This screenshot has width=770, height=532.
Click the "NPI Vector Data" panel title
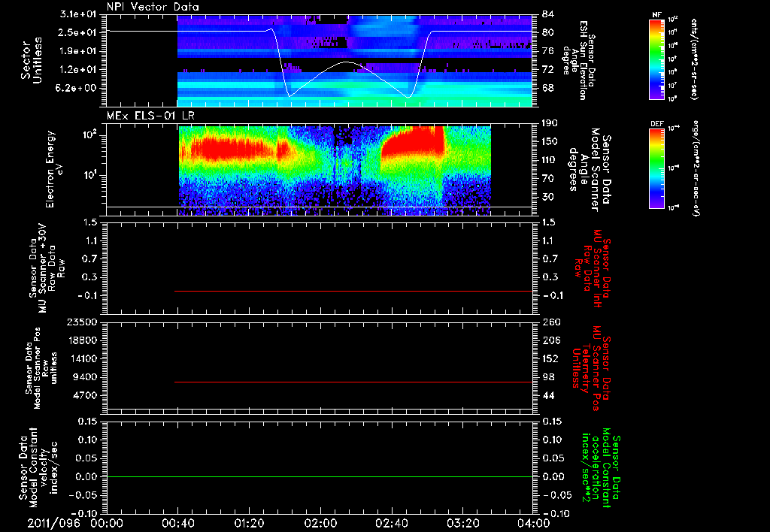point(153,7)
